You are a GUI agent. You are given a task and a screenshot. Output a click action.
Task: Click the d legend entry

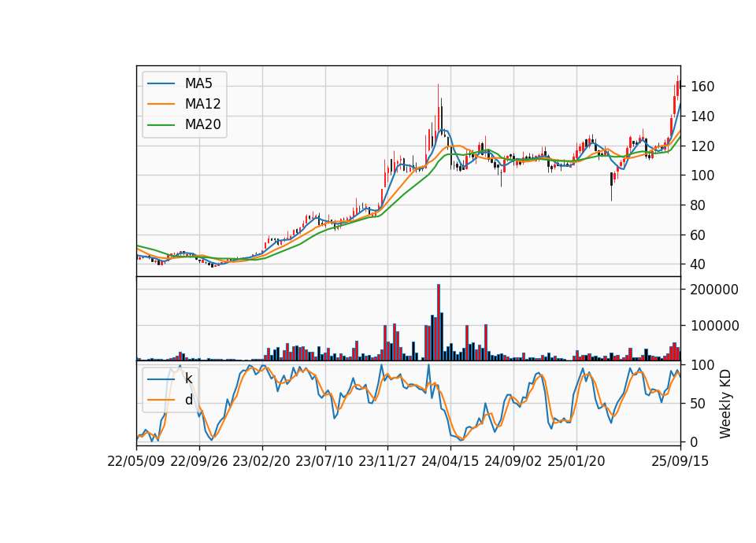click(170, 400)
